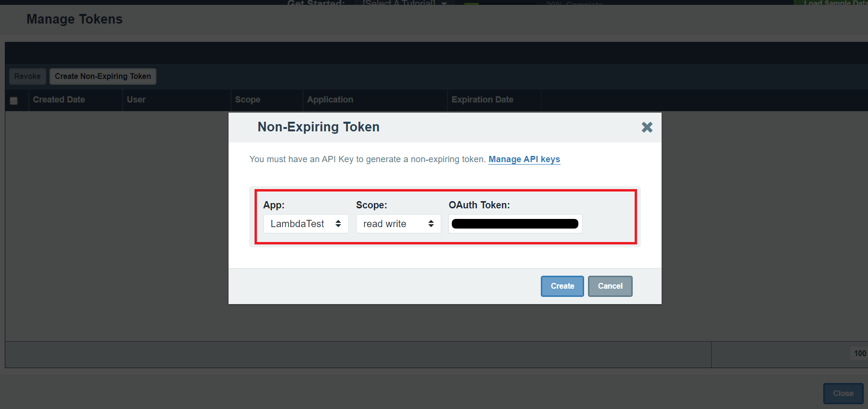Focus the OAuth Token field
Viewport: 868px width, 409px height.
coord(515,224)
